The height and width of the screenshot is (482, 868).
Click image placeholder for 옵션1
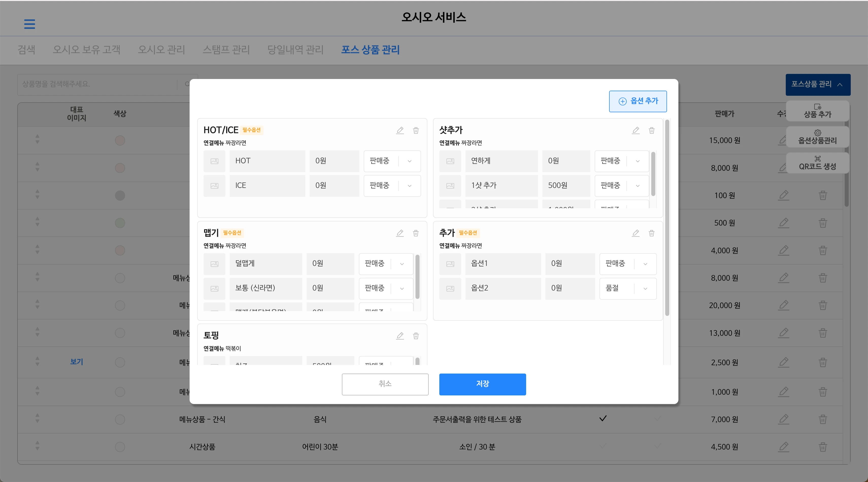450,264
